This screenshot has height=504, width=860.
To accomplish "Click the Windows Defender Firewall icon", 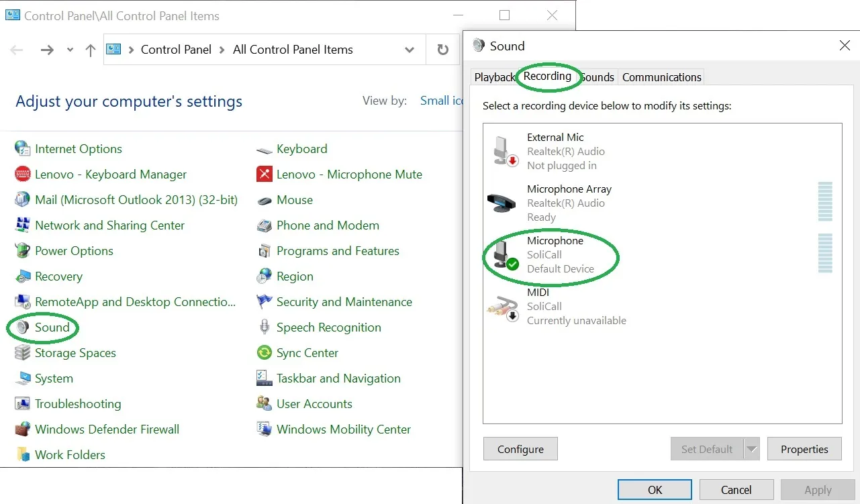I will (x=22, y=430).
